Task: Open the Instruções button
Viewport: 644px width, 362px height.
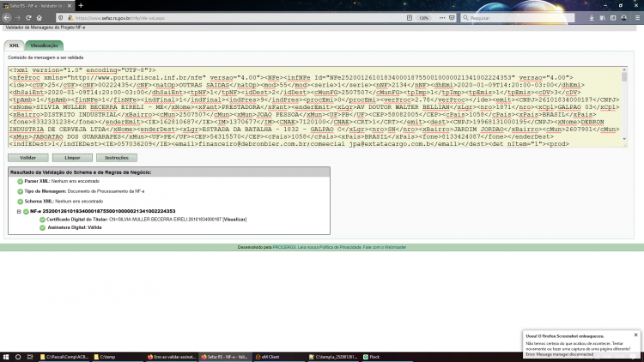Action: (117, 158)
